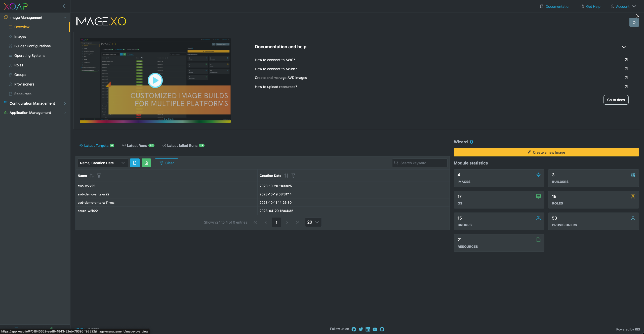Open the Facebook page icon
Viewport: 644px width, 334px height.
(354, 329)
